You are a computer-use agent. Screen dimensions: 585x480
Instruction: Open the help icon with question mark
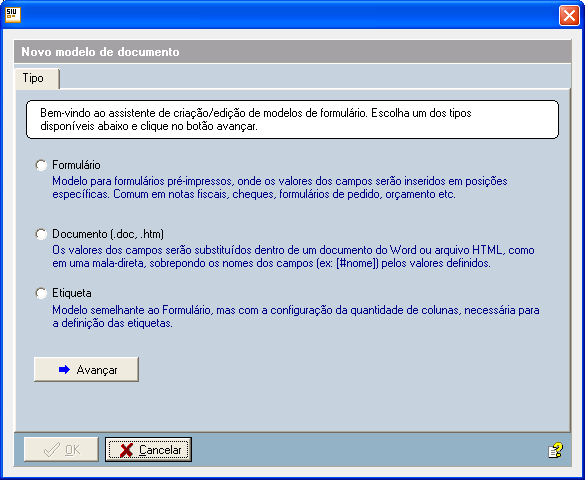coord(555,451)
